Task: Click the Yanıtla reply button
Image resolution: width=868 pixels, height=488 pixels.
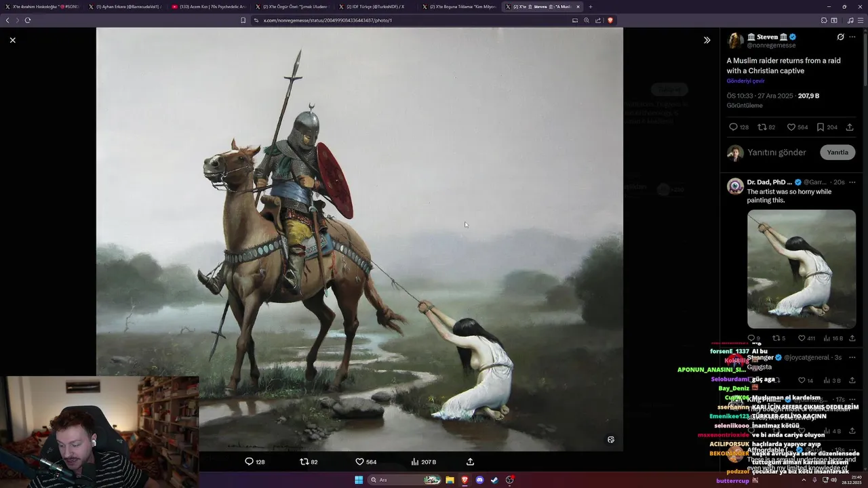Action: (x=837, y=152)
